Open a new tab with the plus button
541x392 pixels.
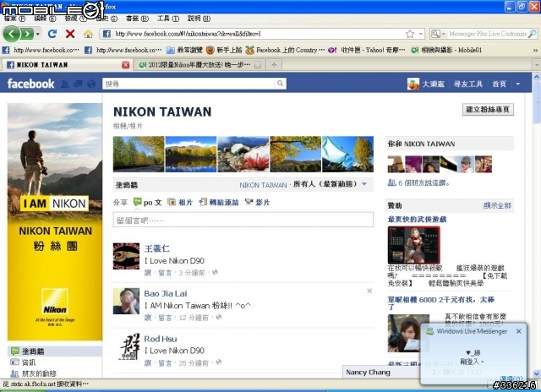pos(274,65)
